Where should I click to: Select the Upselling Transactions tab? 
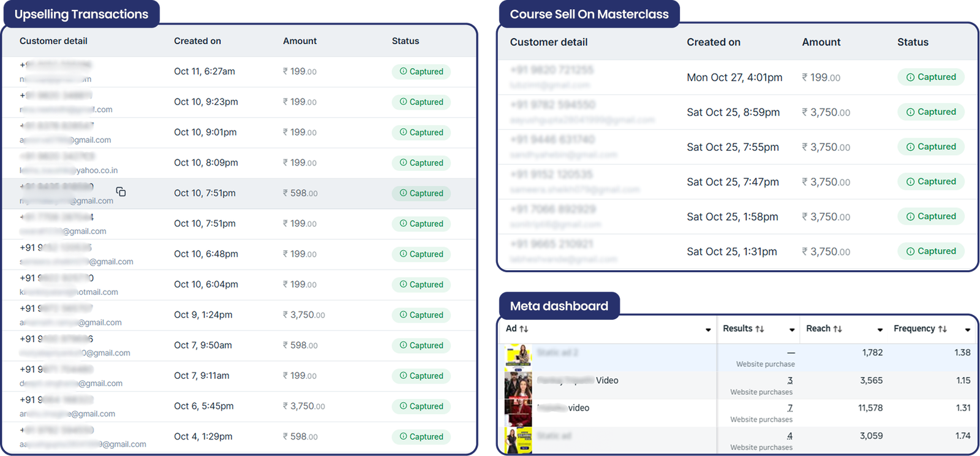pyautogui.click(x=81, y=14)
